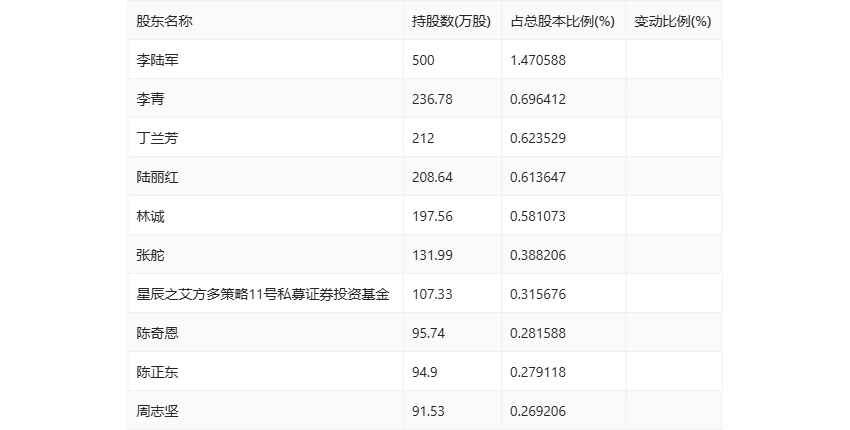Select shareholder name 张舵

(150, 255)
